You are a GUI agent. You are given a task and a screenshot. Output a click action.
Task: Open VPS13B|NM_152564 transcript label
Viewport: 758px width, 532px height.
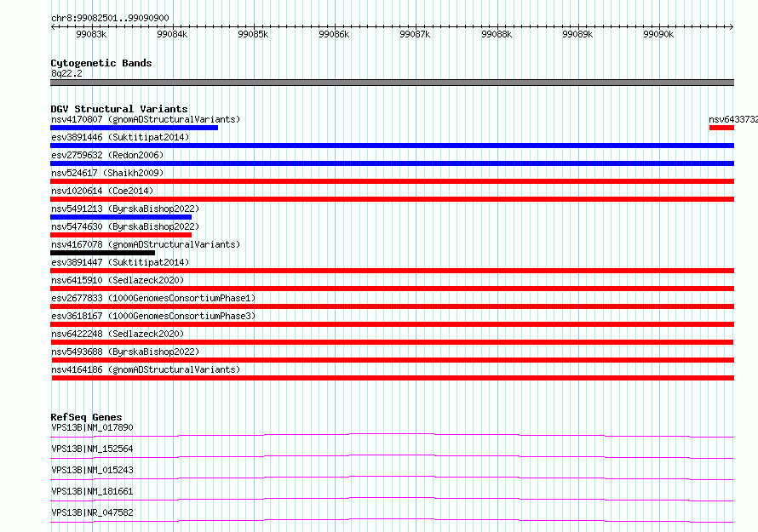point(92,449)
